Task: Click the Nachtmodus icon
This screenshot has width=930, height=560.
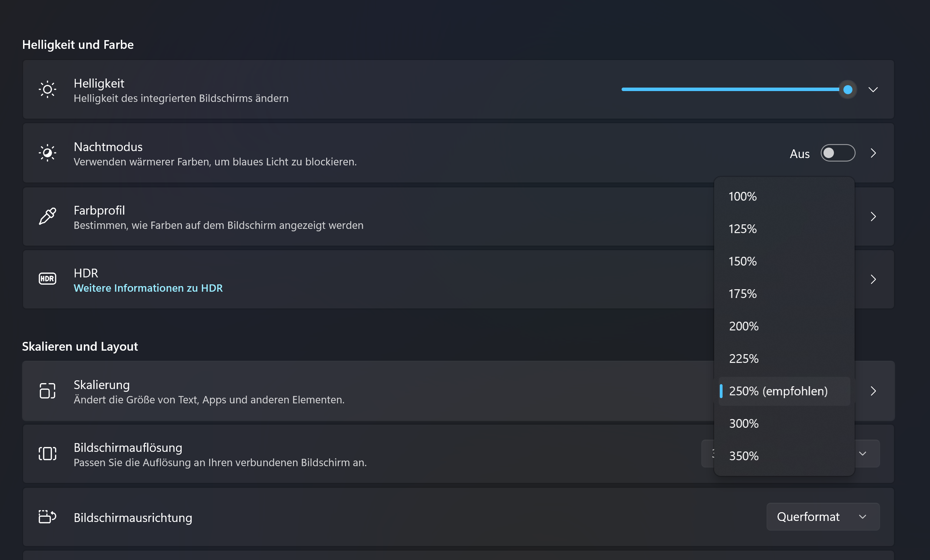Action: pyautogui.click(x=47, y=153)
